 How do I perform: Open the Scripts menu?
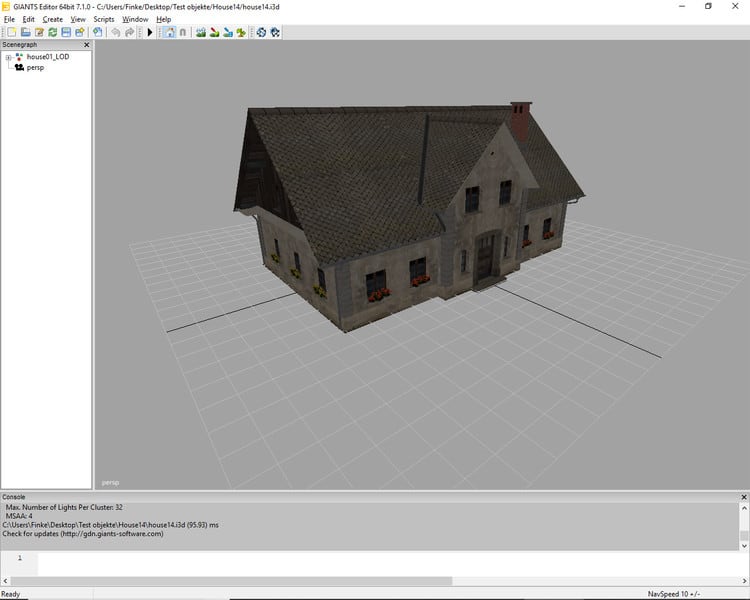click(103, 19)
